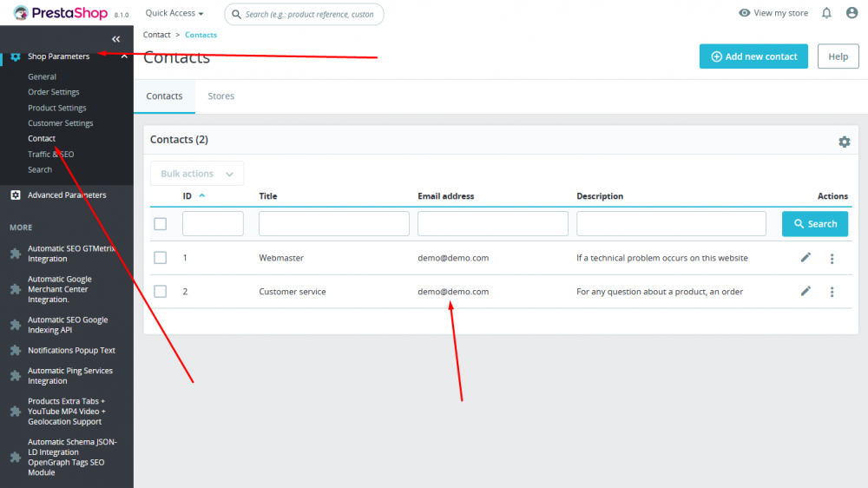
Task: Switch to the Contacts tab
Action: point(164,96)
